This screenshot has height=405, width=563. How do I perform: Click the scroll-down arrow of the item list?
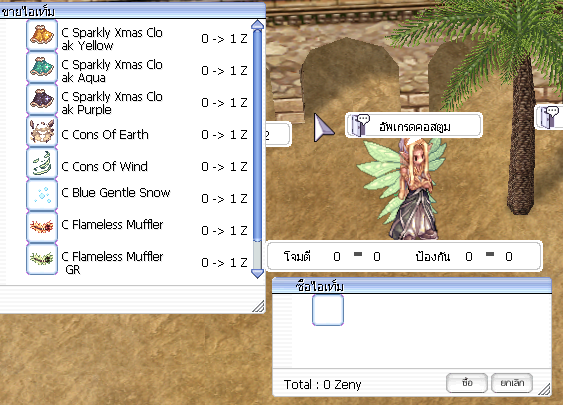pyautogui.click(x=257, y=274)
